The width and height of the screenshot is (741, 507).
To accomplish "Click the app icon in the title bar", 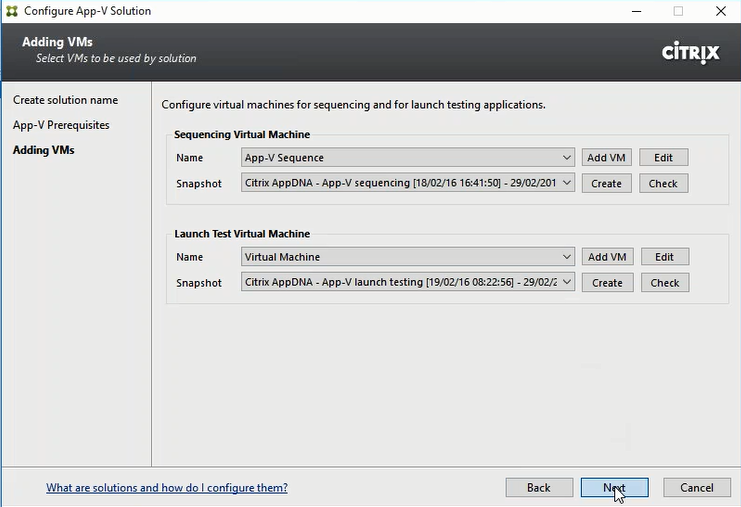I will pos(11,11).
